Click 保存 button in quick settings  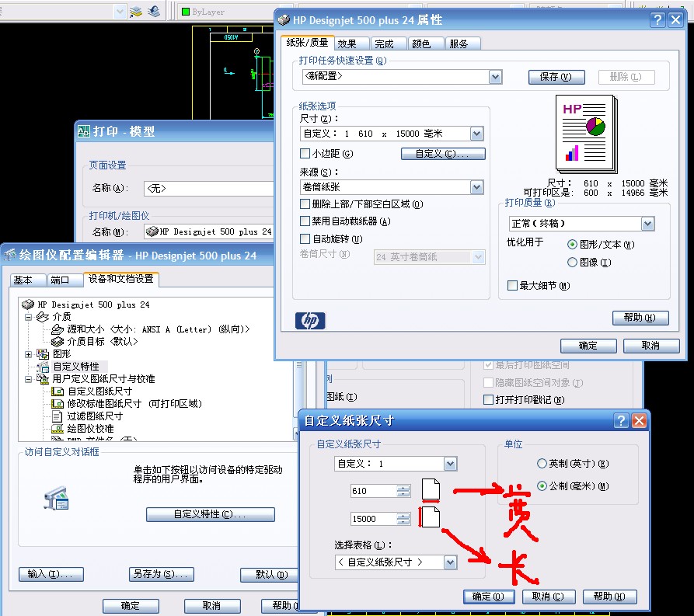[556, 77]
